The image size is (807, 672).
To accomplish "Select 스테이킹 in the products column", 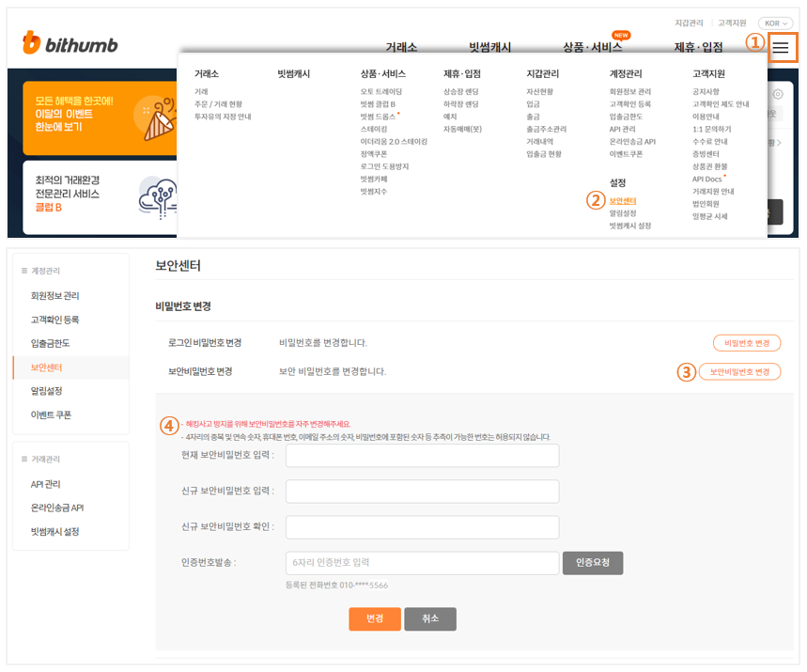I will (x=374, y=129).
